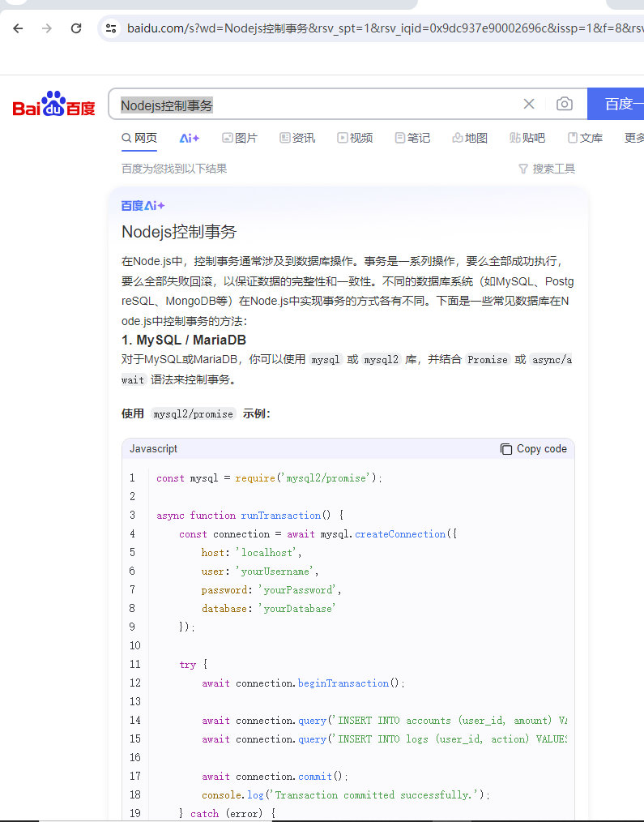
Task: Click code line await connection.commit()
Action: pyautogui.click(x=275, y=777)
